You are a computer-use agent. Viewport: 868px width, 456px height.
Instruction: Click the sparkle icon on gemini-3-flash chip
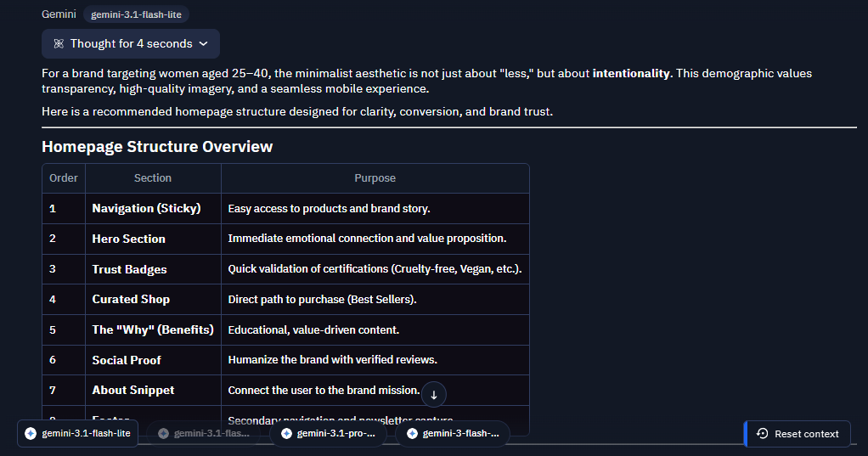pyautogui.click(x=413, y=433)
